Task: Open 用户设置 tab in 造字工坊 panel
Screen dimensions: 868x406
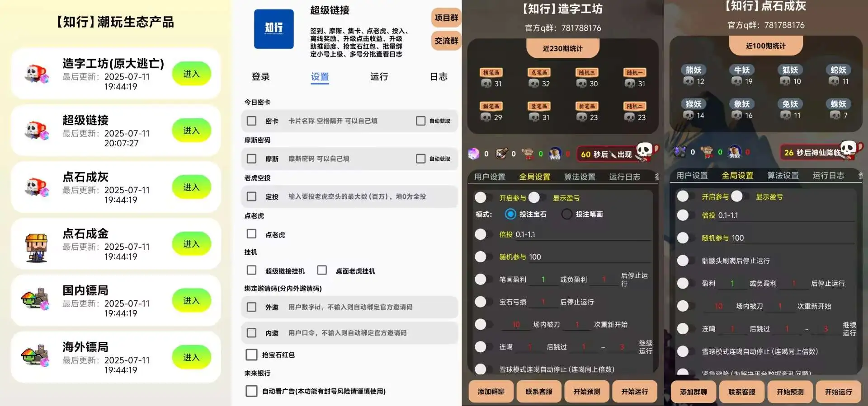Action: pos(490,177)
